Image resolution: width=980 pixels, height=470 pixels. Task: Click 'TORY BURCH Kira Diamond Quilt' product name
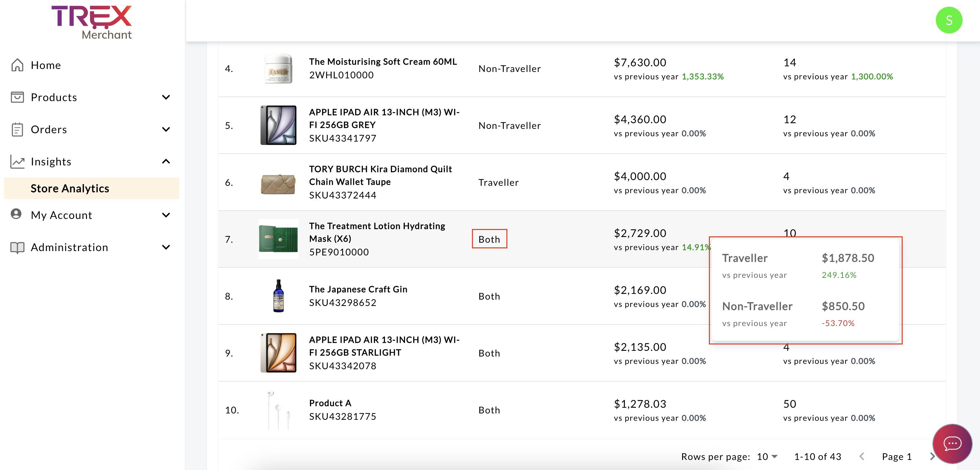[x=381, y=175]
